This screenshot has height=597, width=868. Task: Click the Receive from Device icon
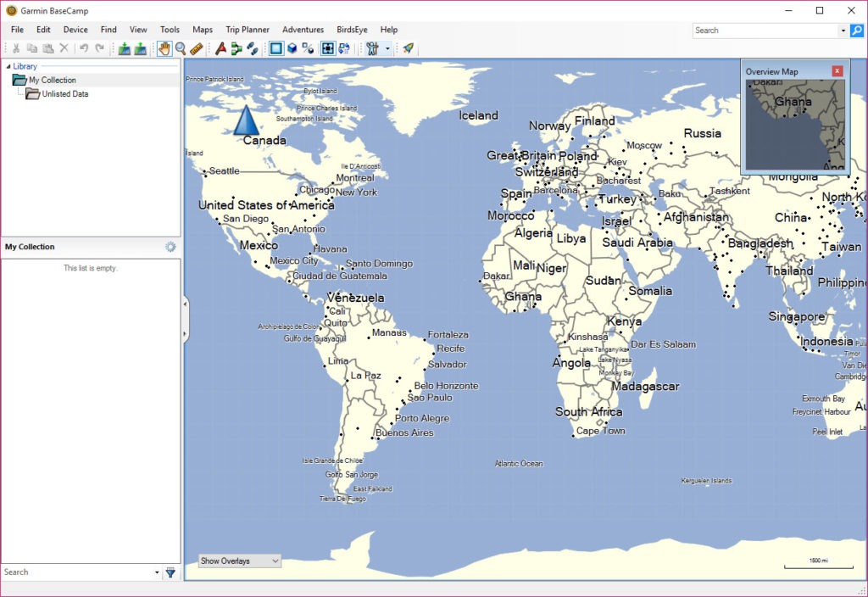point(141,48)
